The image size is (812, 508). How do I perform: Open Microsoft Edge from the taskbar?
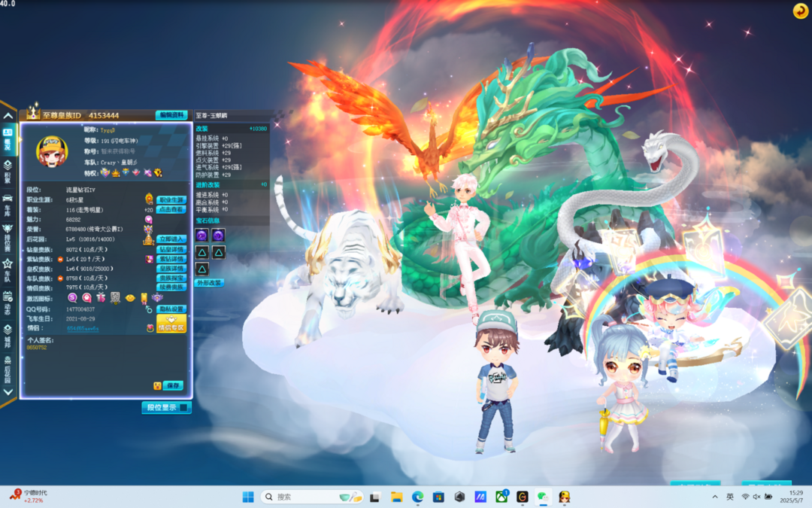click(417, 497)
